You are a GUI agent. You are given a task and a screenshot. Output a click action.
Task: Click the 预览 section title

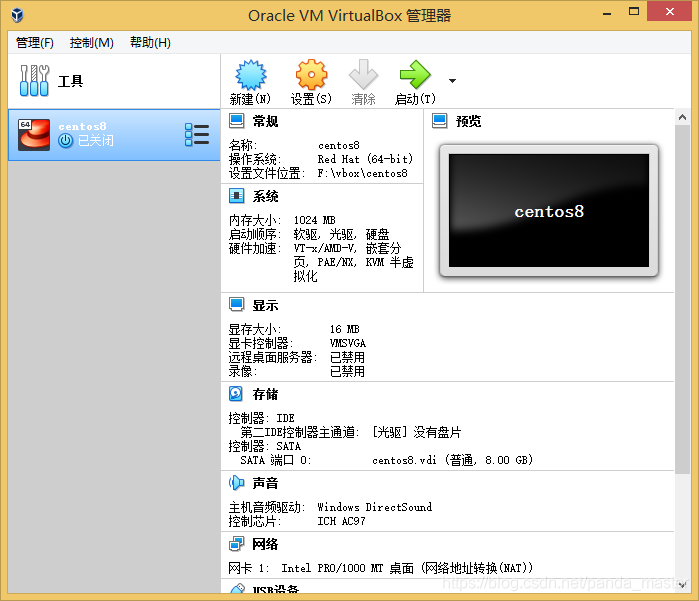click(468, 121)
